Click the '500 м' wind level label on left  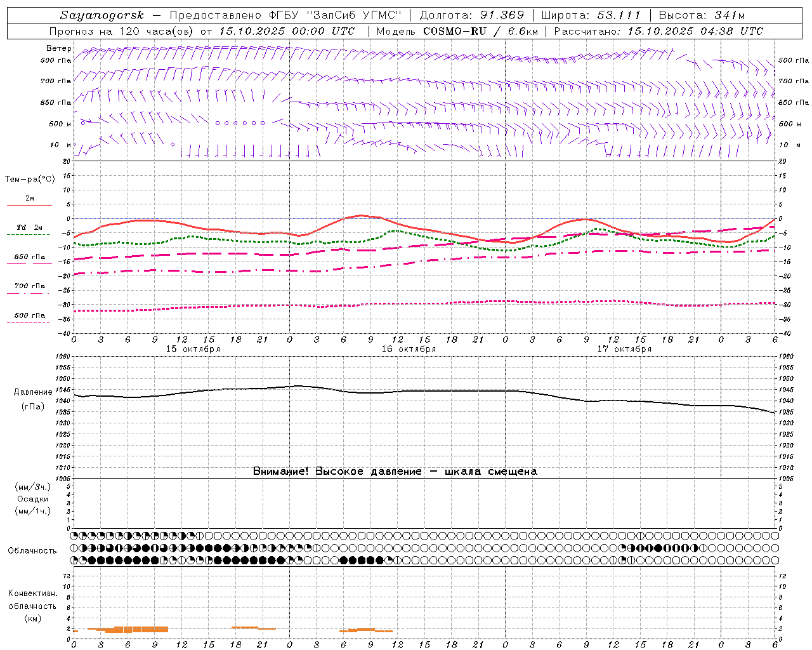[x=60, y=124]
